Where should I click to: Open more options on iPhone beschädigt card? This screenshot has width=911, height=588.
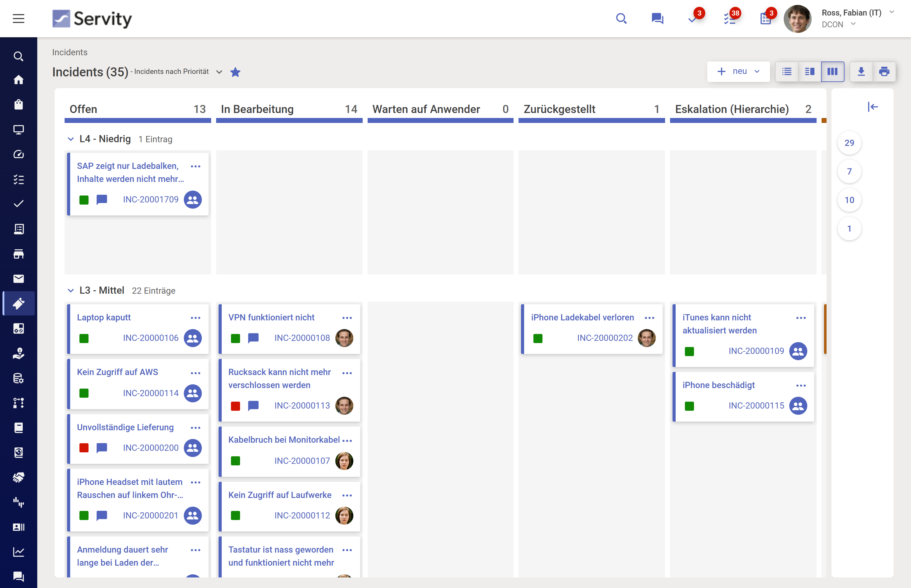click(x=801, y=385)
